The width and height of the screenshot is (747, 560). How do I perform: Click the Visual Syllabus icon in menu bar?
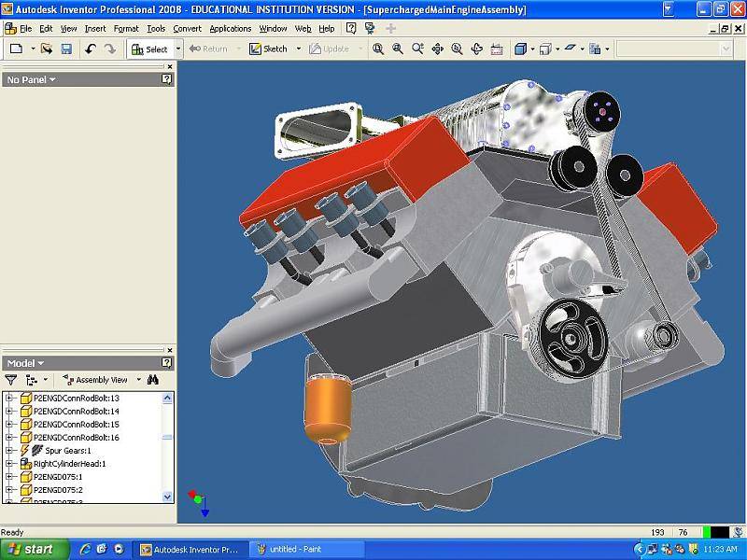[x=370, y=29]
